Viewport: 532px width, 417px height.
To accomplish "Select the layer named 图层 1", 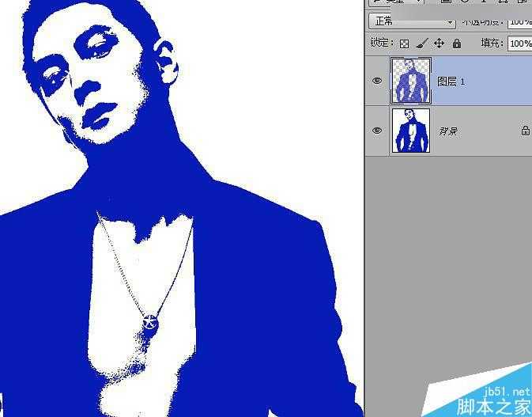I will [451, 81].
